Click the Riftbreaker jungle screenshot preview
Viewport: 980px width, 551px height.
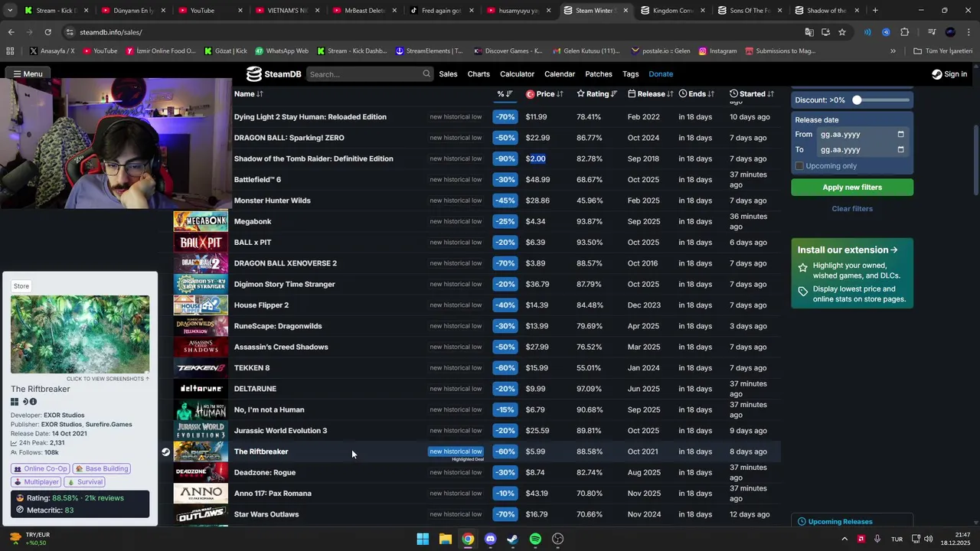pos(80,334)
